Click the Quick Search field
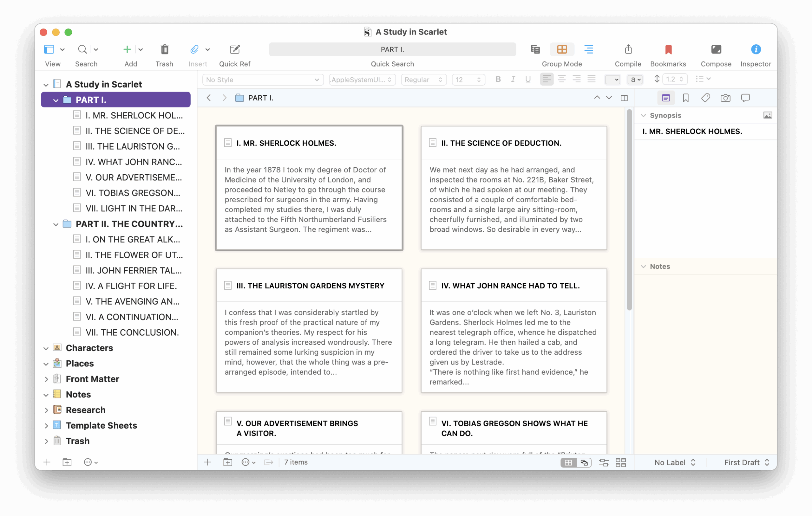This screenshot has width=812, height=516. pos(392,49)
